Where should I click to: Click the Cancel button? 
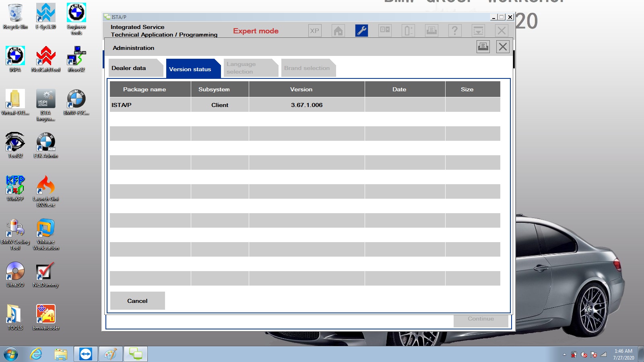click(x=137, y=300)
